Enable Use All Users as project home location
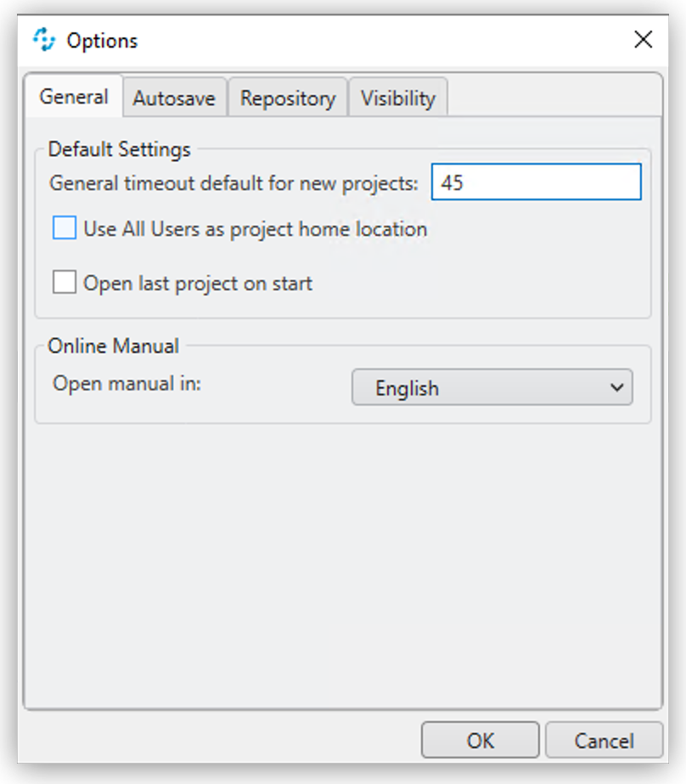686x784 pixels. point(64,227)
